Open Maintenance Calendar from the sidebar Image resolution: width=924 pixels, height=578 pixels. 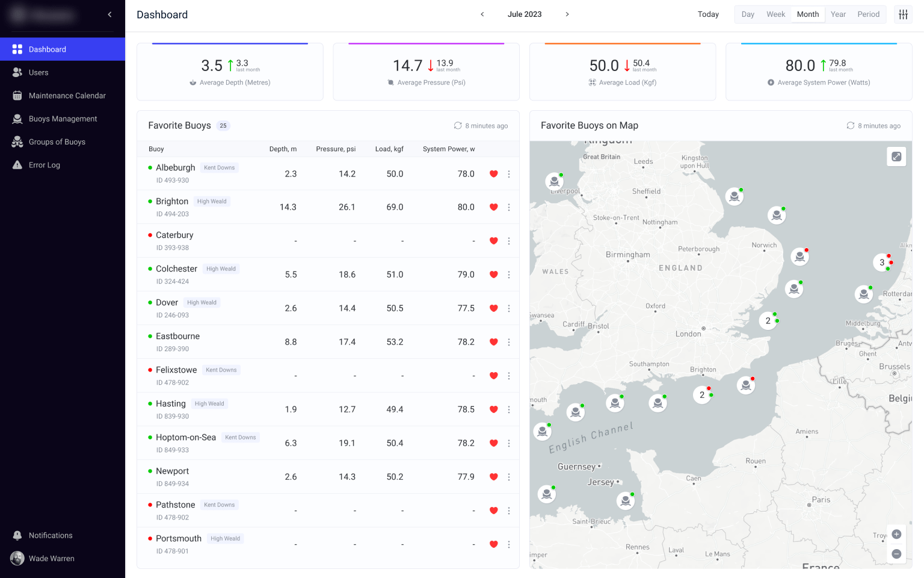pyautogui.click(x=67, y=95)
